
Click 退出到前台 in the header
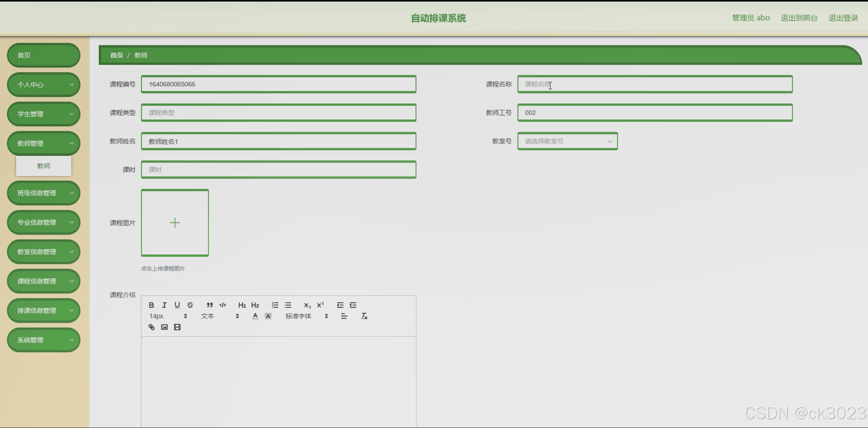[x=799, y=18]
